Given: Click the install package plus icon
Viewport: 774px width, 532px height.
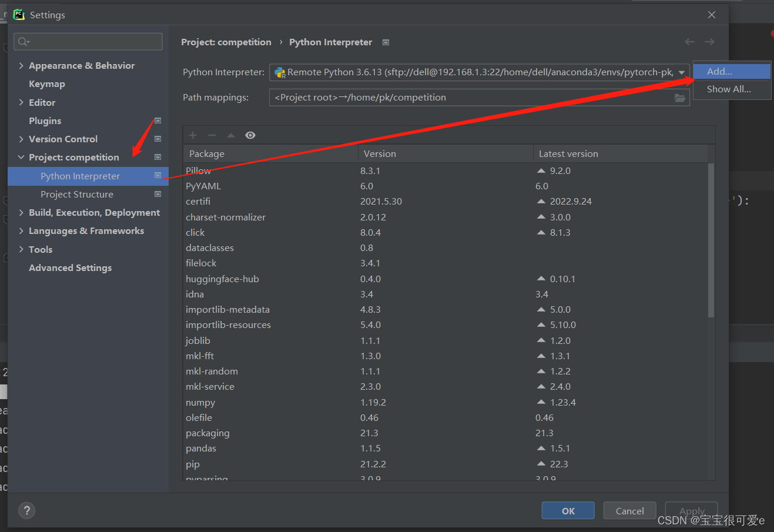Looking at the screenshot, I should click(193, 135).
